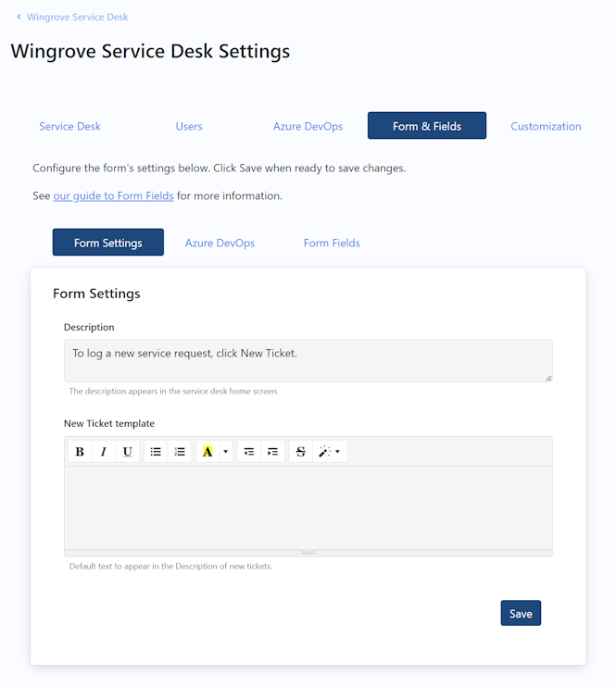Insert a numbered ordered list

180,452
